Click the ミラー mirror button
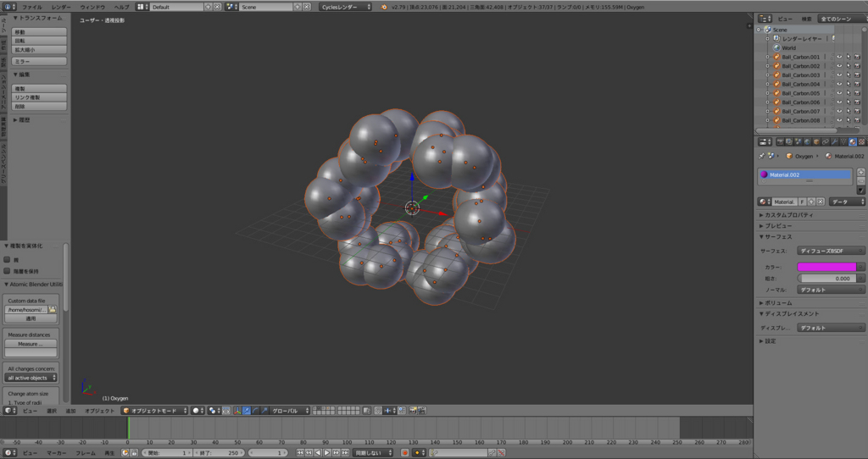Viewport: 868px width, 459px height. [x=39, y=61]
